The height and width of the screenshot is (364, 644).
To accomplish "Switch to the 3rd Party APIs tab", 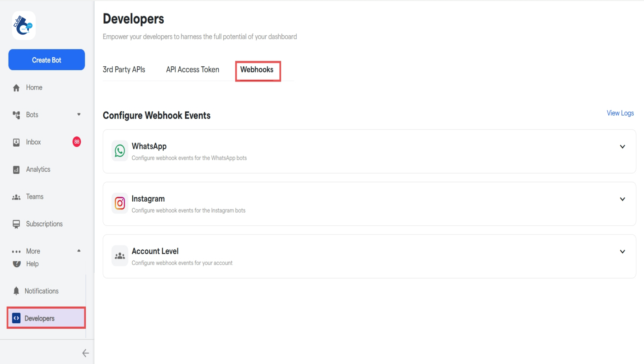I will (124, 70).
